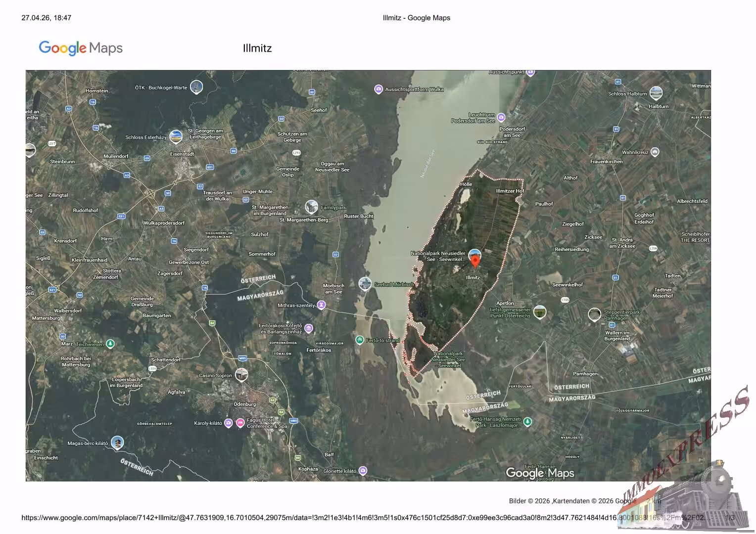Click the ÖTK - Buchkogel-Warte photo marker

coord(196,87)
